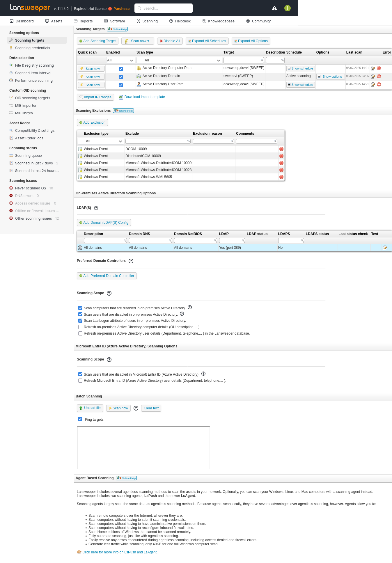The width and height of the screenshot is (392, 563).
Task: Open Online Help for Scanning Exclusions
Action: 123,111
